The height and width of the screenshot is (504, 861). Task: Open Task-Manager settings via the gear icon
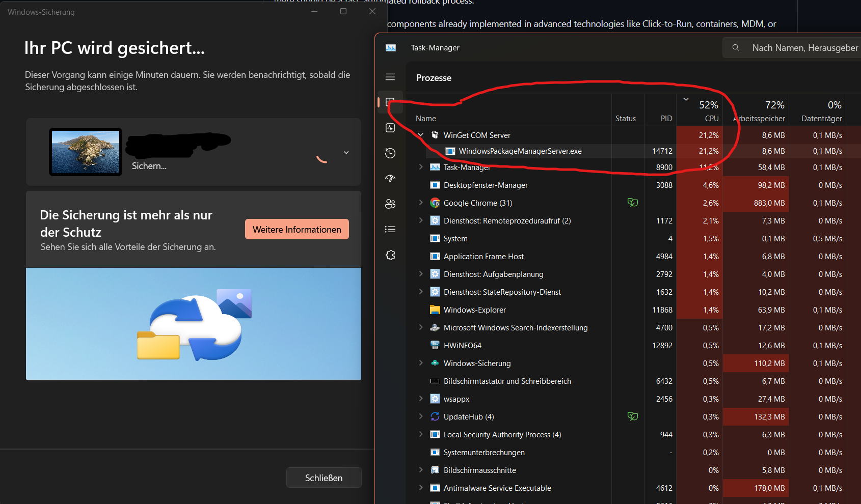[x=390, y=255]
